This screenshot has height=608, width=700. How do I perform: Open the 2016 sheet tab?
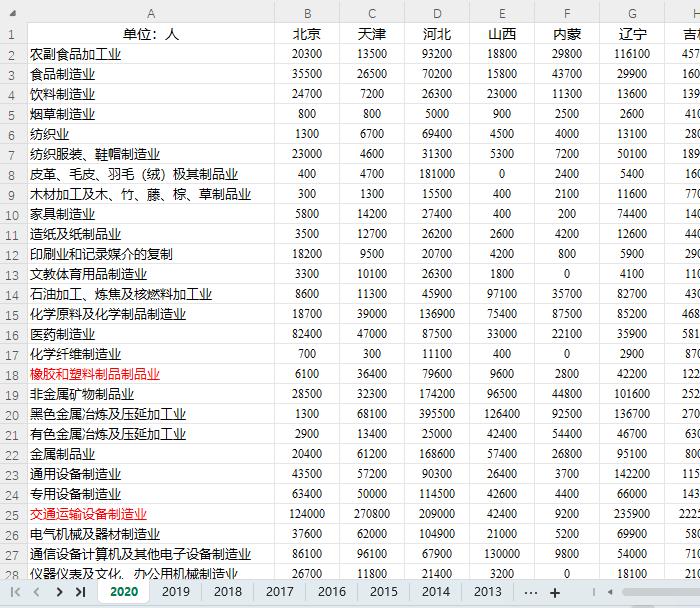[x=332, y=592]
